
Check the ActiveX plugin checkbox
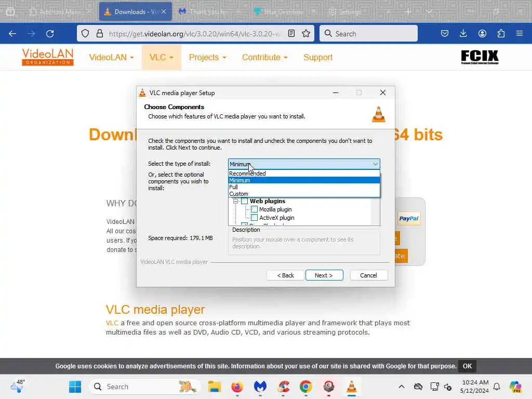point(254,218)
